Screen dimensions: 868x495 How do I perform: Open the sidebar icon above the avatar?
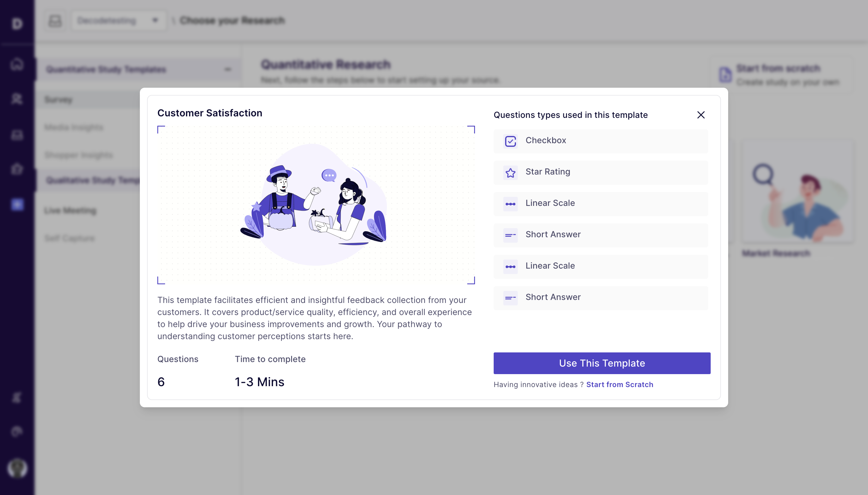pyautogui.click(x=17, y=432)
